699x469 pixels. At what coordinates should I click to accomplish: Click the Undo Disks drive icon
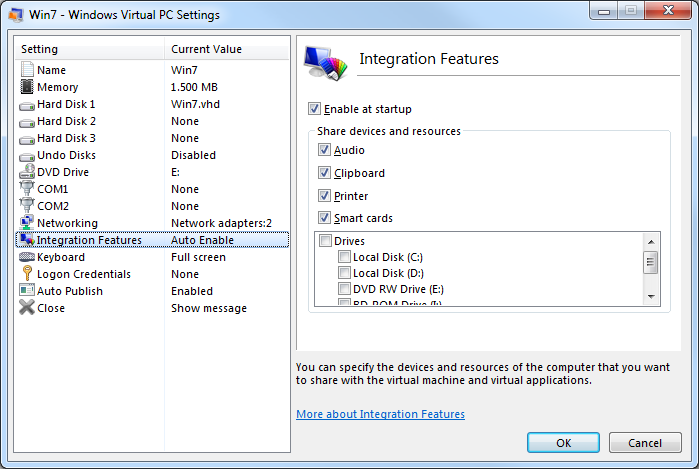(x=27, y=156)
